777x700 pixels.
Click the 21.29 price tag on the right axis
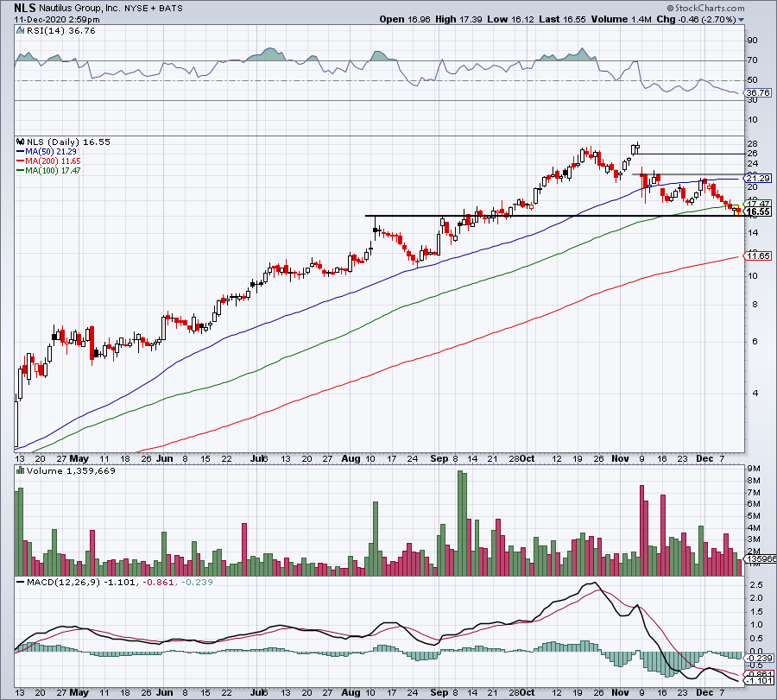[759, 179]
